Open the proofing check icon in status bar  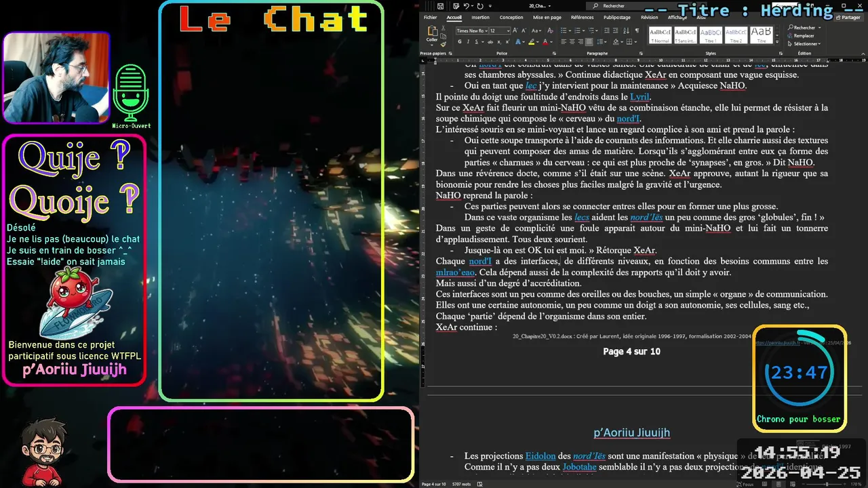point(480,484)
